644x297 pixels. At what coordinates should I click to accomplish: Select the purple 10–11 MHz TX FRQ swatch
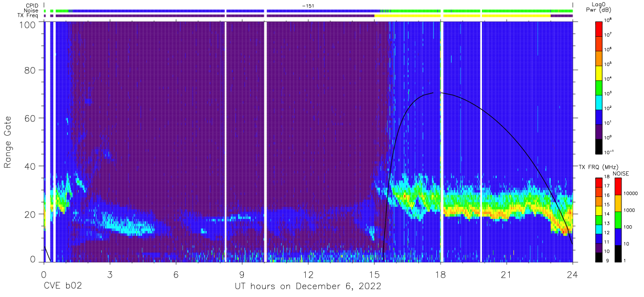[x=599, y=247]
